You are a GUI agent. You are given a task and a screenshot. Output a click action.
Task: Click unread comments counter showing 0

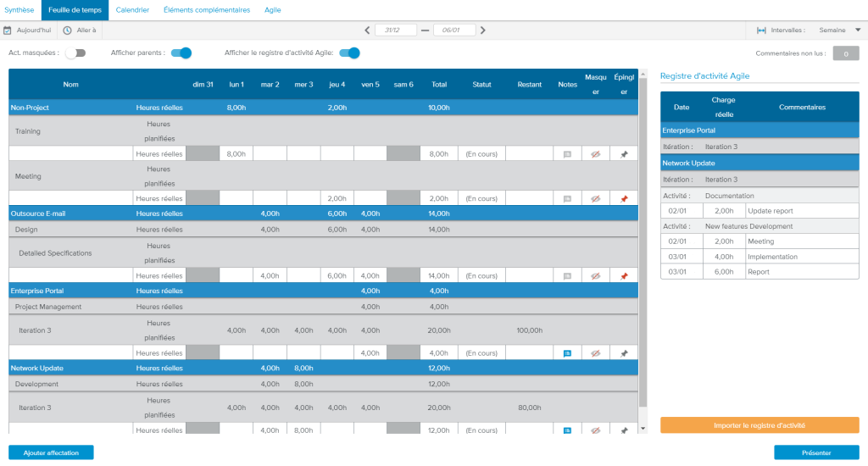tap(846, 53)
